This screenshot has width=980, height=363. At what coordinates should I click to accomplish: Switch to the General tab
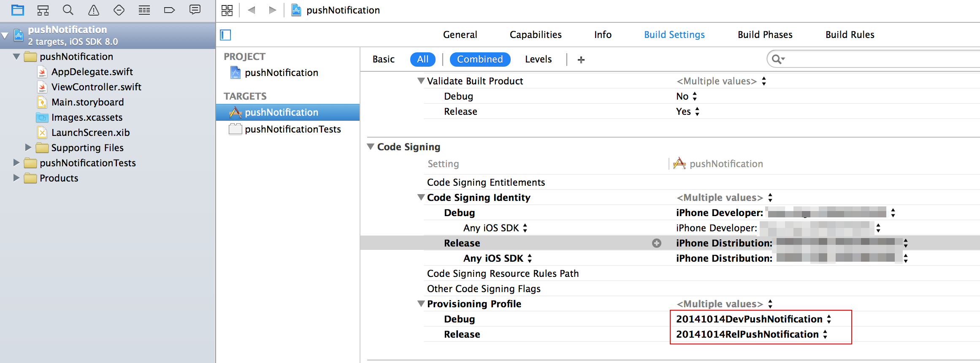[x=460, y=35]
